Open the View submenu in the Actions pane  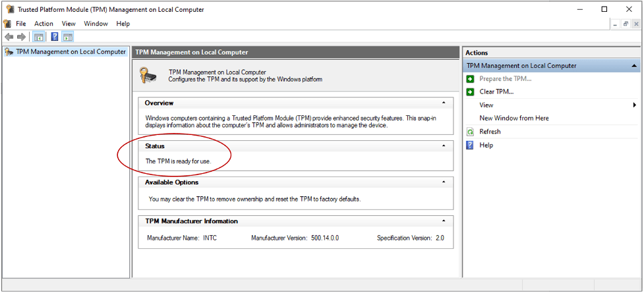[x=486, y=105]
